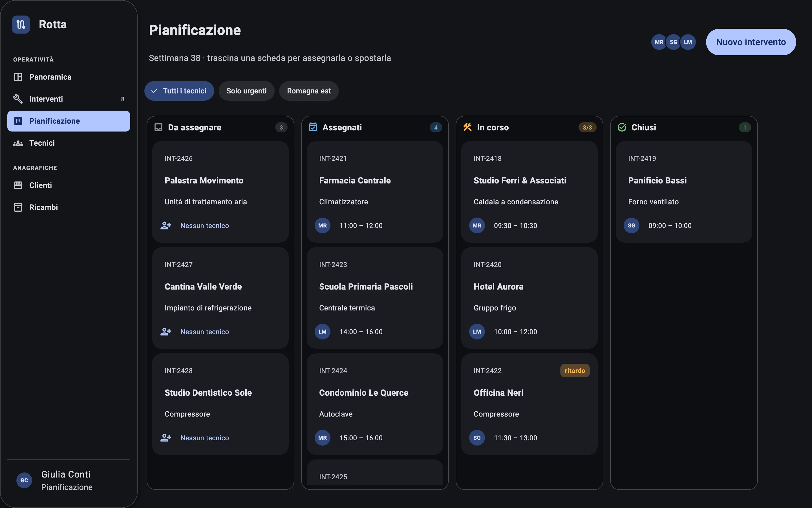
Task: Click Nessun tecnico on INT-2426 card
Action: pyautogui.click(x=205, y=226)
